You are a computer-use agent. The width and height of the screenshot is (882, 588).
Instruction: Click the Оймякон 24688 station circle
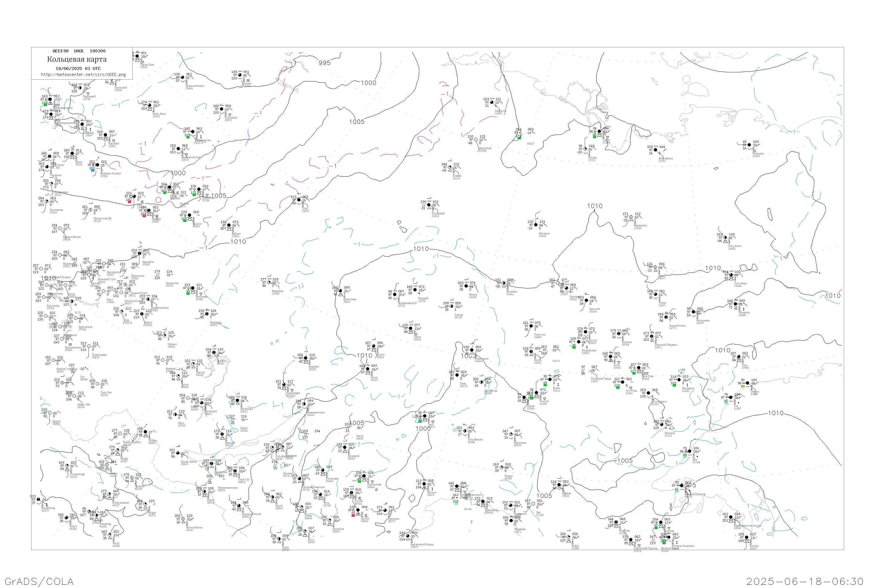[x=735, y=304]
